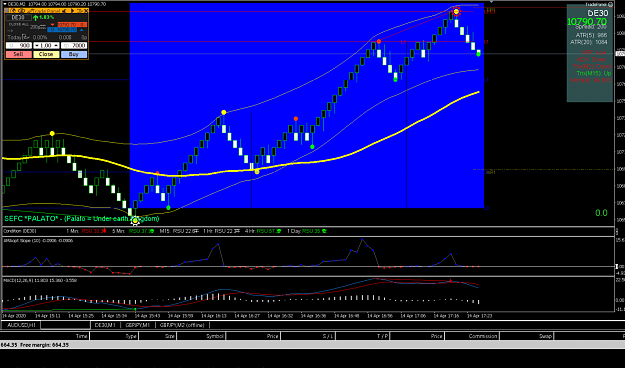Viewport: 625px width, 368px height.
Task: Click the S / L column header
Action: (308, 336)
